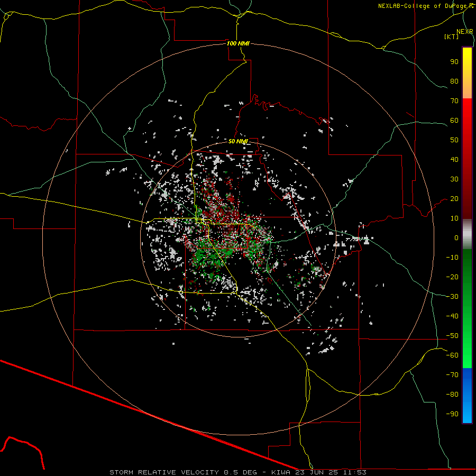The width and height of the screenshot is (476, 476).
Task: Click the "KIWA" radar site identifier
Action: (x=281, y=472)
